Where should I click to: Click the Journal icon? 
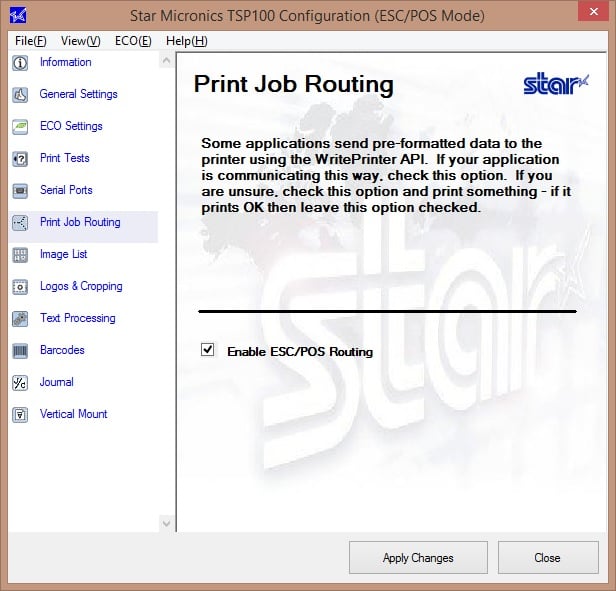(20, 383)
